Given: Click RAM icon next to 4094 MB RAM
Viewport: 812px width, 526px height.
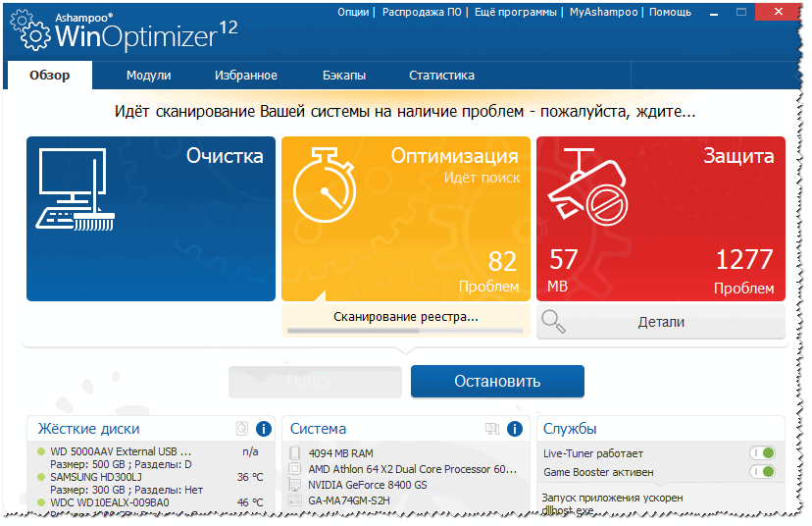Looking at the screenshot, I should tap(294, 453).
